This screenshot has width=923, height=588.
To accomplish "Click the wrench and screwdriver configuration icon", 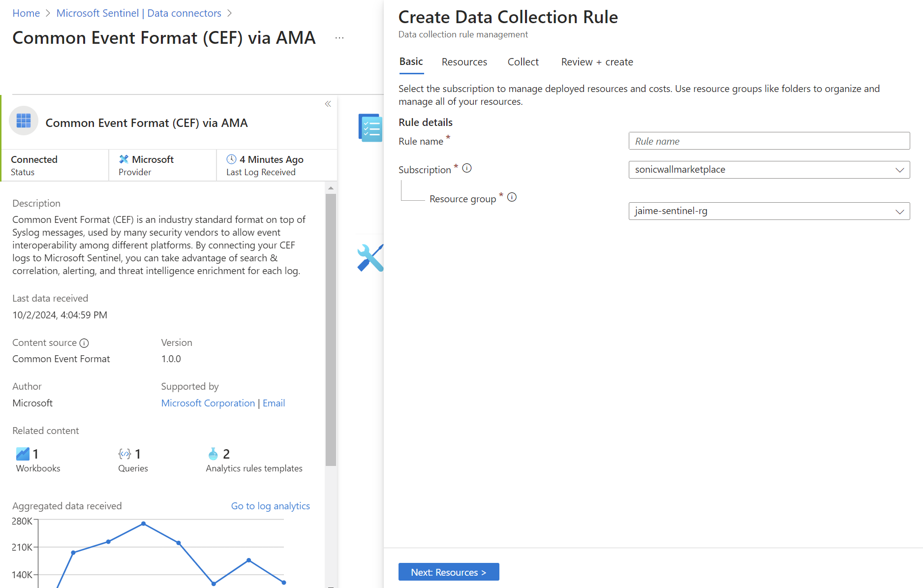I will point(370,258).
